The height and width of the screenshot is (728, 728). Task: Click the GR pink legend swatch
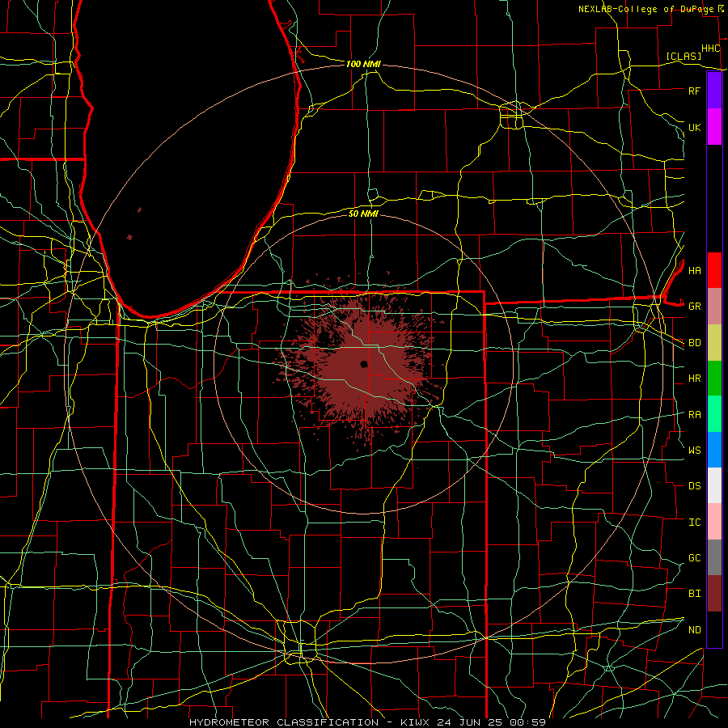(714, 307)
